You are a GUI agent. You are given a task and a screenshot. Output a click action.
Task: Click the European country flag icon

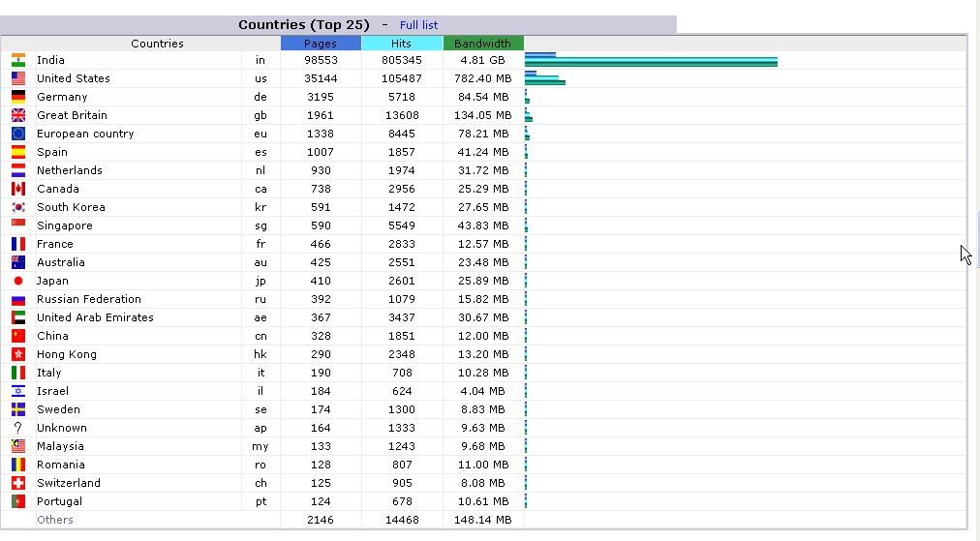pyautogui.click(x=18, y=134)
